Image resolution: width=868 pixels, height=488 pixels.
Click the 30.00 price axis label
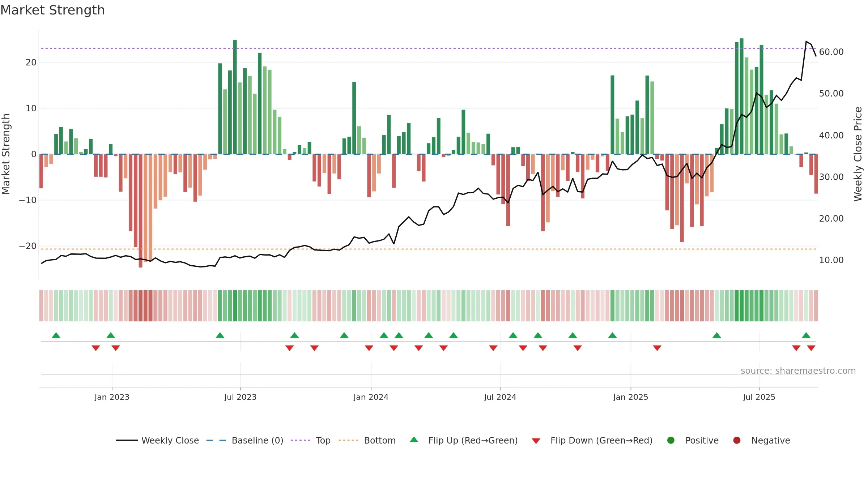[831, 177]
